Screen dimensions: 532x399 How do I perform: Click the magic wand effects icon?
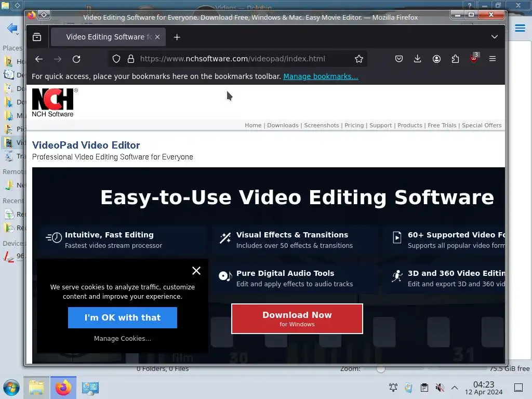point(225,238)
